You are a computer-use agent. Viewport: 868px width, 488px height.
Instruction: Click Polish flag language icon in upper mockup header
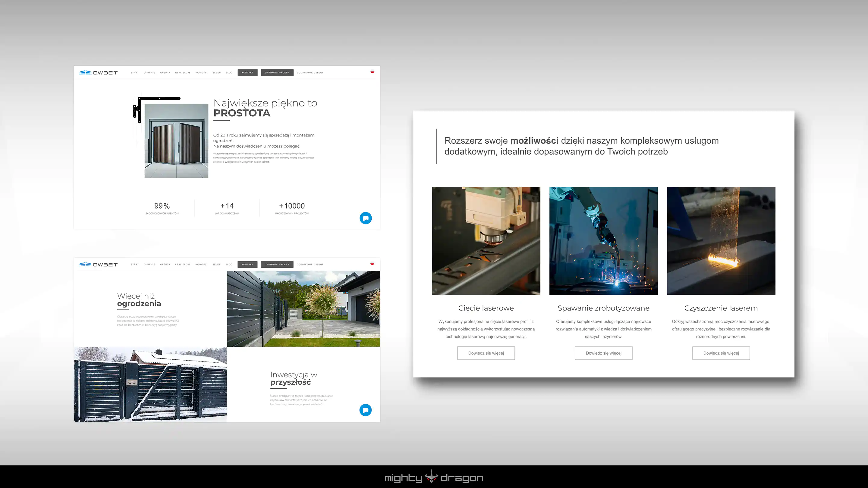click(x=372, y=71)
